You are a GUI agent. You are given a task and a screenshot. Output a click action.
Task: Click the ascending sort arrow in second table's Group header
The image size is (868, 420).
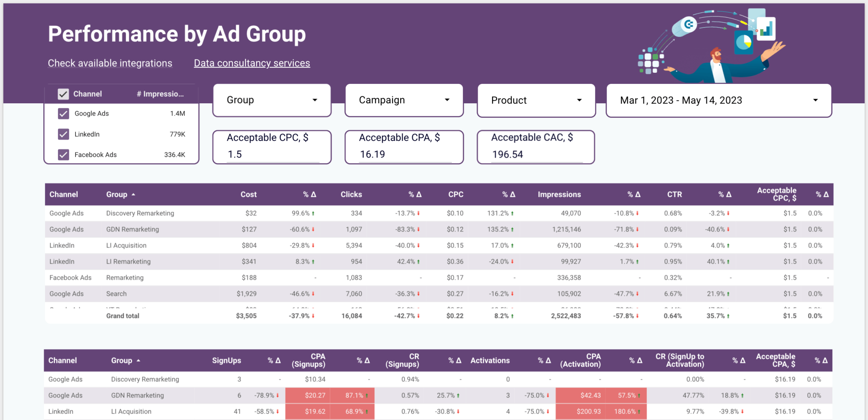(138, 360)
